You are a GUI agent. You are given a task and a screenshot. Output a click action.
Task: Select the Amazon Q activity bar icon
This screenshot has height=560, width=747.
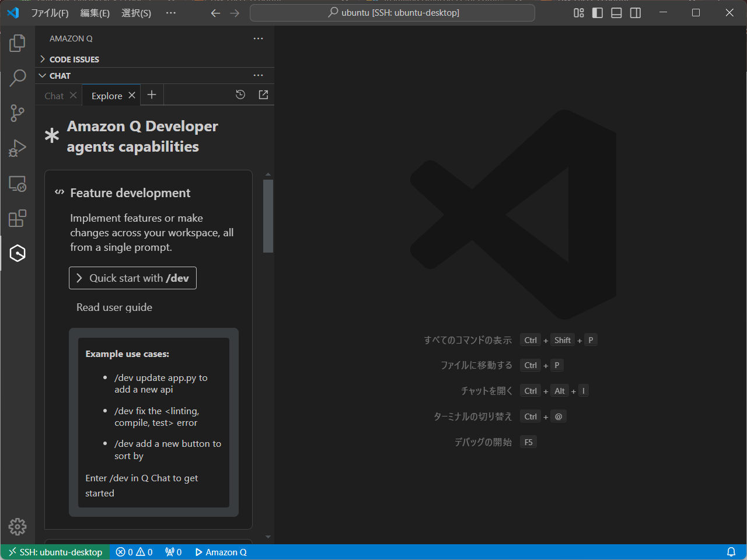(18, 253)
